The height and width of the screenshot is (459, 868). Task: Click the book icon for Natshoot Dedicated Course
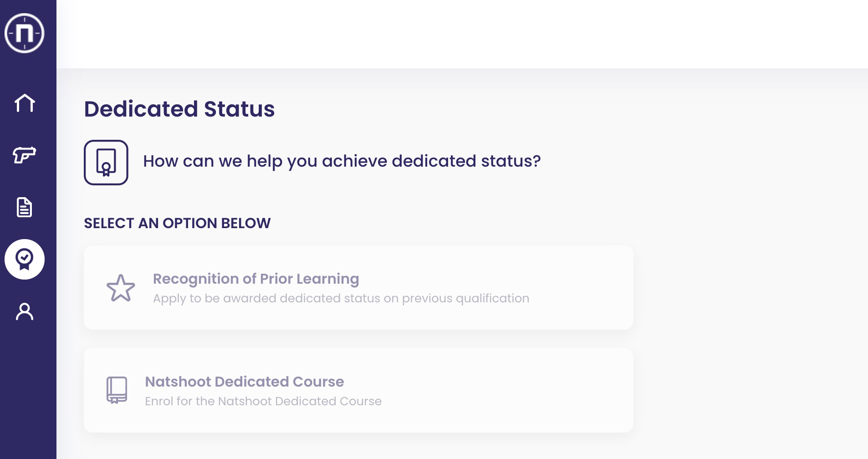coord(117,390)
